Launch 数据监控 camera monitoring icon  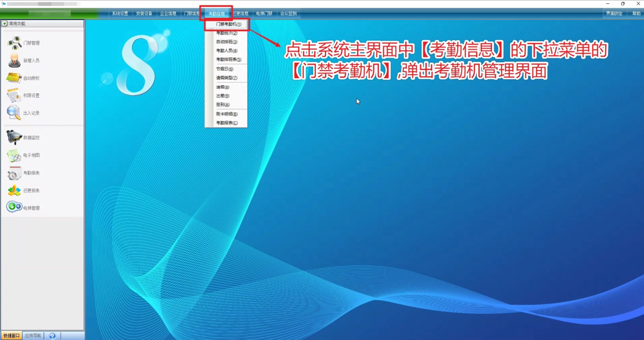click(14, 137)
